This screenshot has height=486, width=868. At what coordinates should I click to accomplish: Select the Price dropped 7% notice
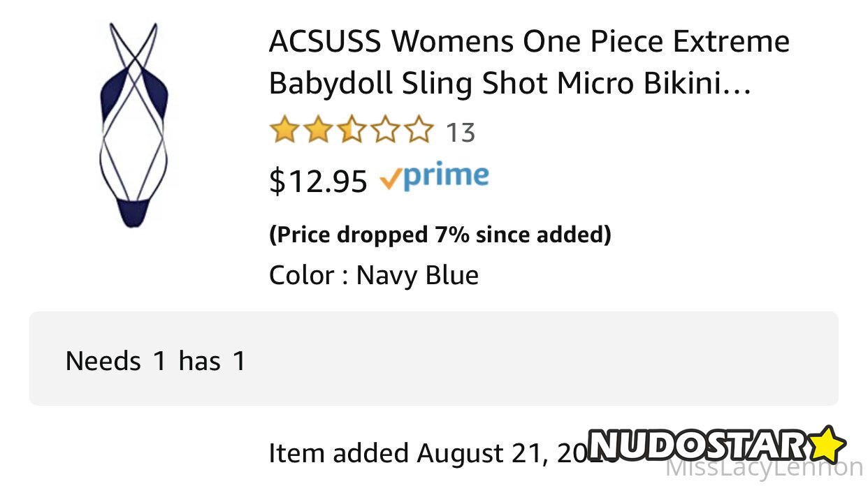click(x=440, y=235)
